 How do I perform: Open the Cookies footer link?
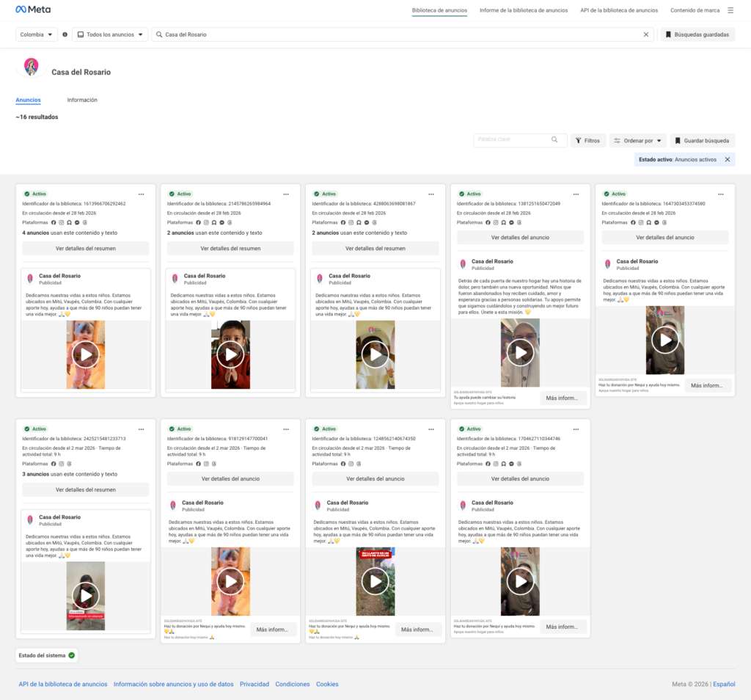click(x=327, y=684)
